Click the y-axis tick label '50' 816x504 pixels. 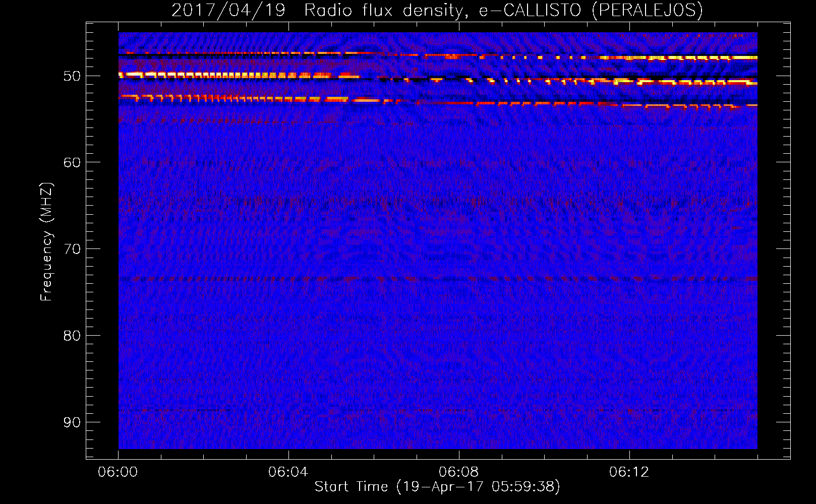[72, 76]
